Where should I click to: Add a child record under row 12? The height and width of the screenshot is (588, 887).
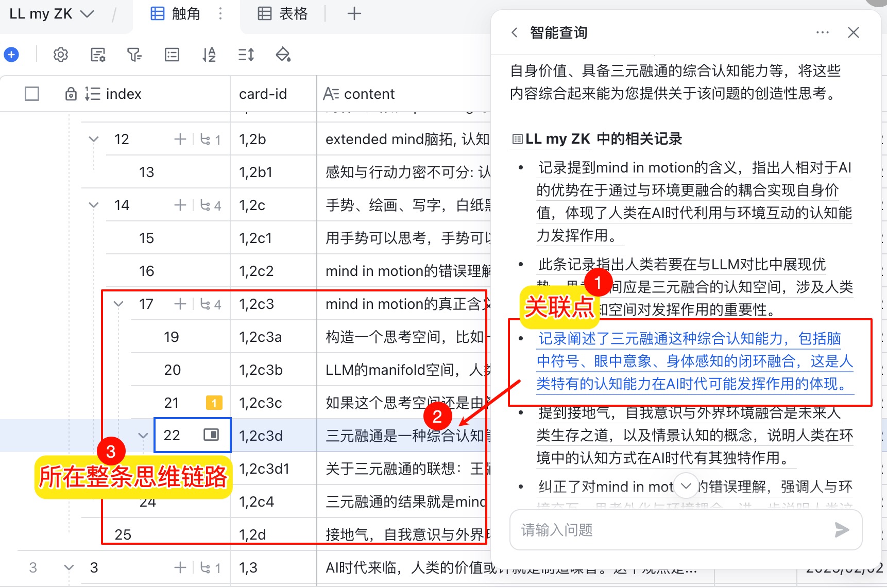180,139
